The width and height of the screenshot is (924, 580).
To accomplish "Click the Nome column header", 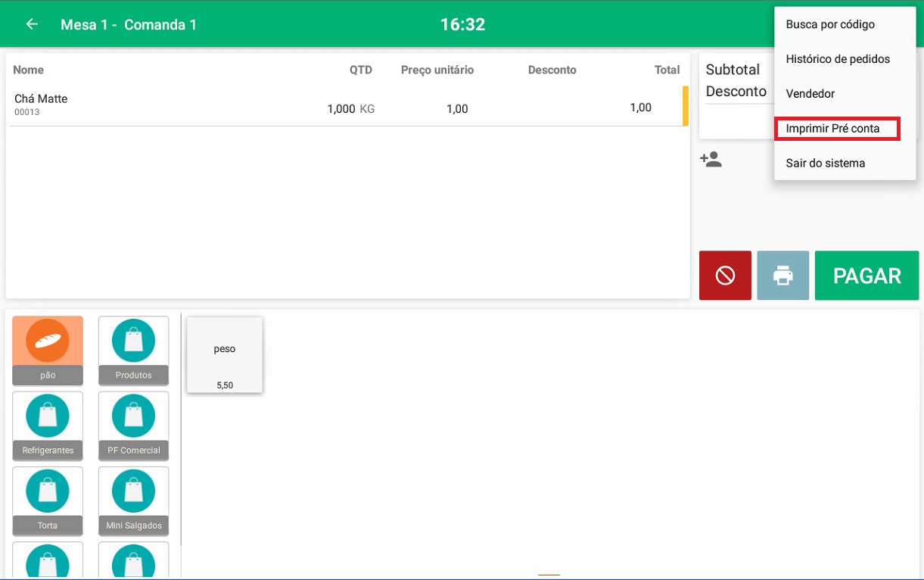I will coord(29,70).
